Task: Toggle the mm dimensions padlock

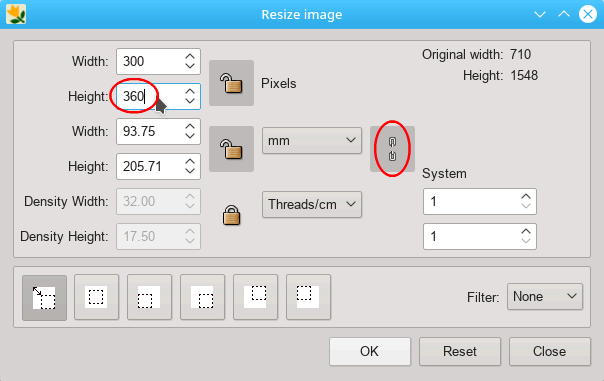Action: pyautogui.click(x=231, y=149)
